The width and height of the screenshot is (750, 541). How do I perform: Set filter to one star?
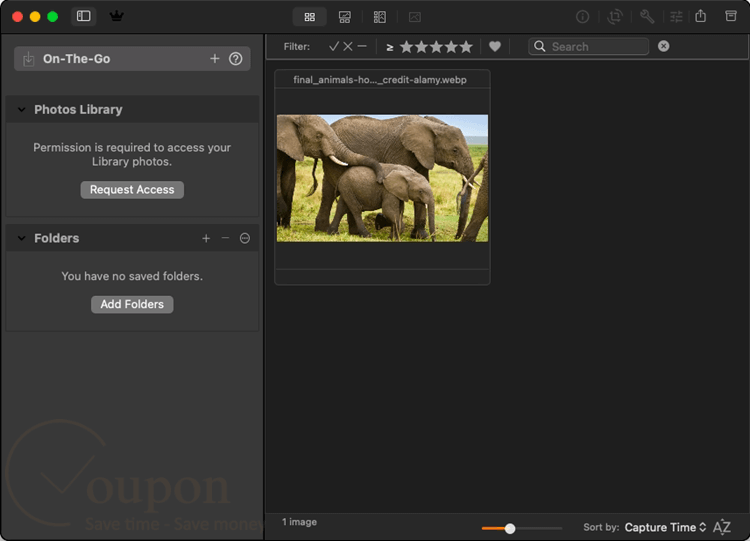coord(406,46)
